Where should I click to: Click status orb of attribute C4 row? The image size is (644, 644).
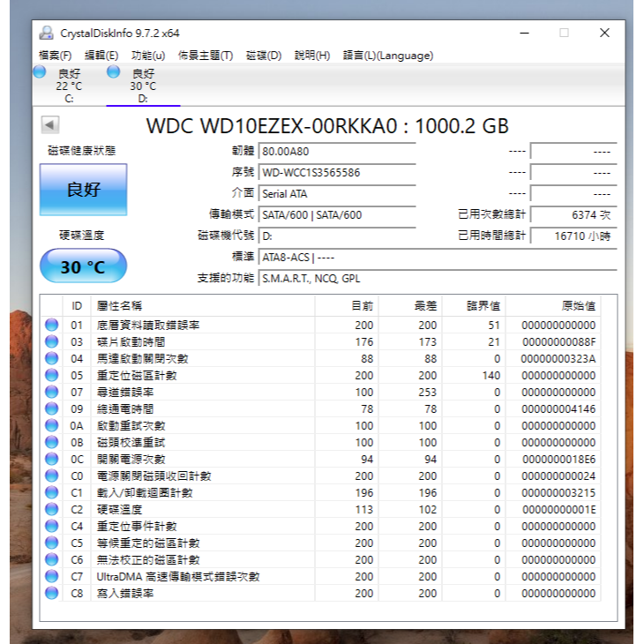pyautogui.click(x=51, y=526)
